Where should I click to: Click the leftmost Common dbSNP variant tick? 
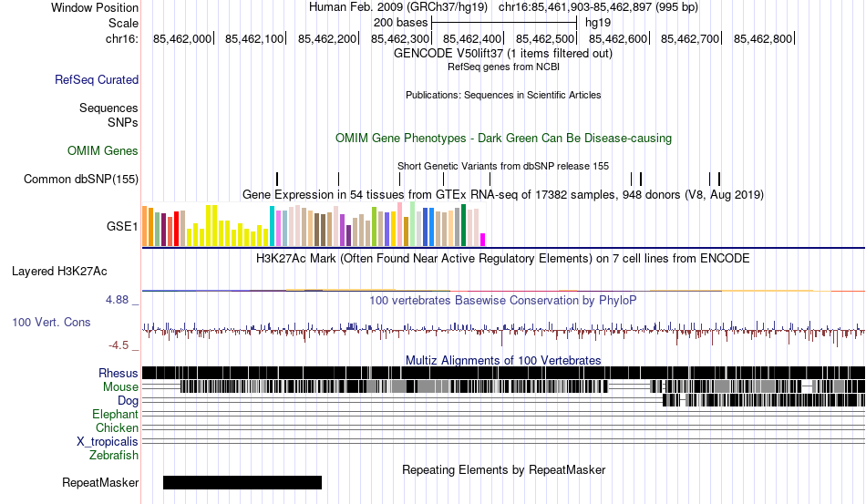click(277, 179)
